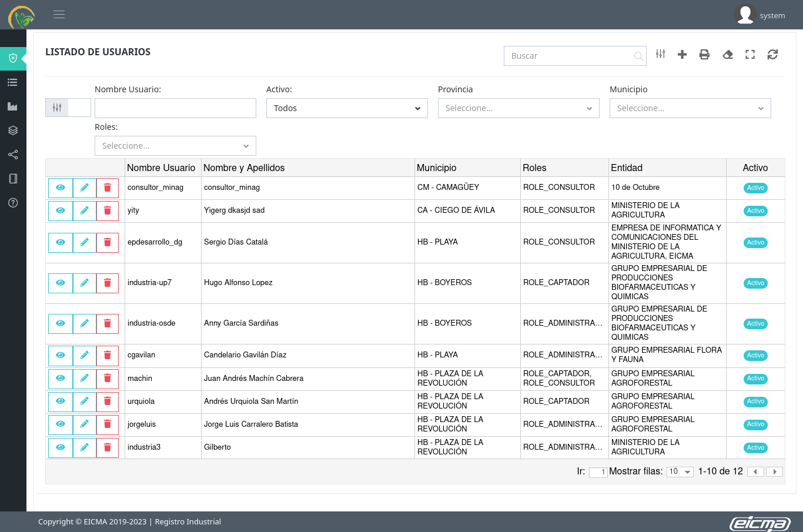Click the print icon in the toolbar
Viewport: 803px width, 532px height.
pos(704,55)
